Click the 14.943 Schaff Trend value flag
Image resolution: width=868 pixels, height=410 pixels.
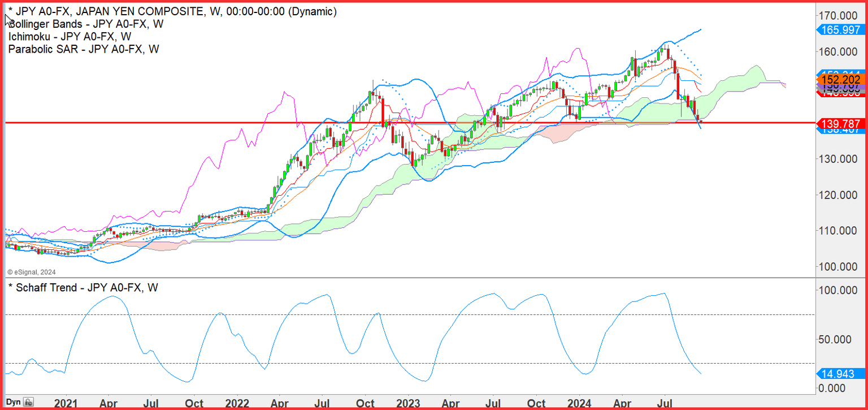pyautogui.click(x=841, y=374)
